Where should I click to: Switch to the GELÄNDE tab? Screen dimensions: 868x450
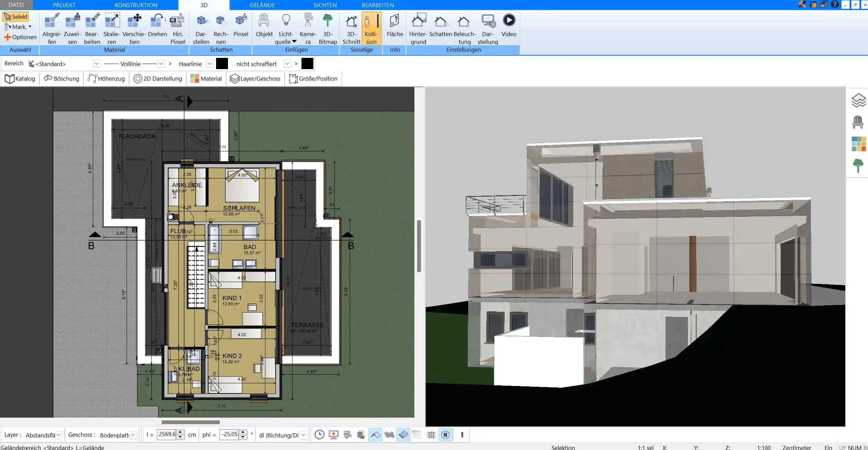[x=262, y=5]
